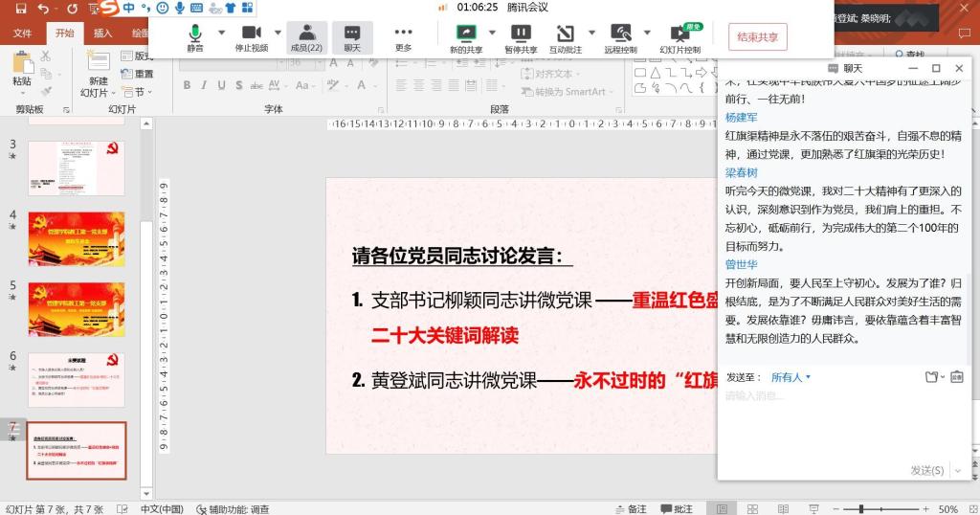Pause sharing with 暂停共享 button
The height and width of the screenshot is (515, 980).
click(x=521, y=37)
